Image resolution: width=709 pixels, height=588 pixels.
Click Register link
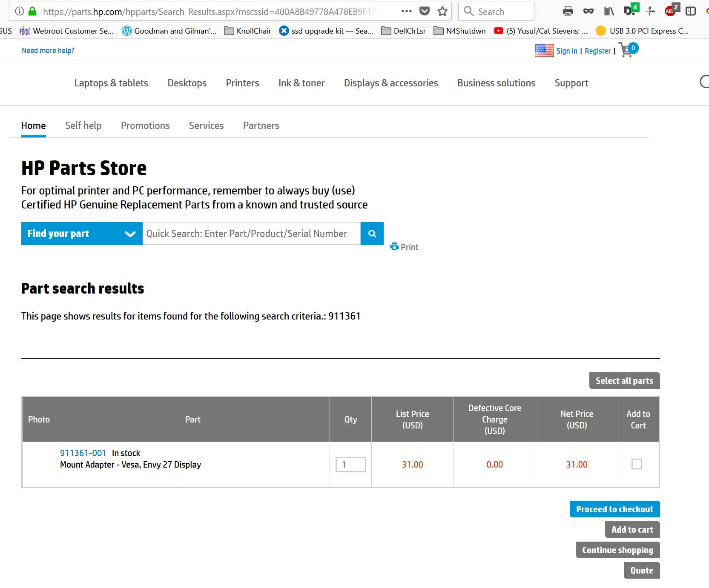(597, 51)
